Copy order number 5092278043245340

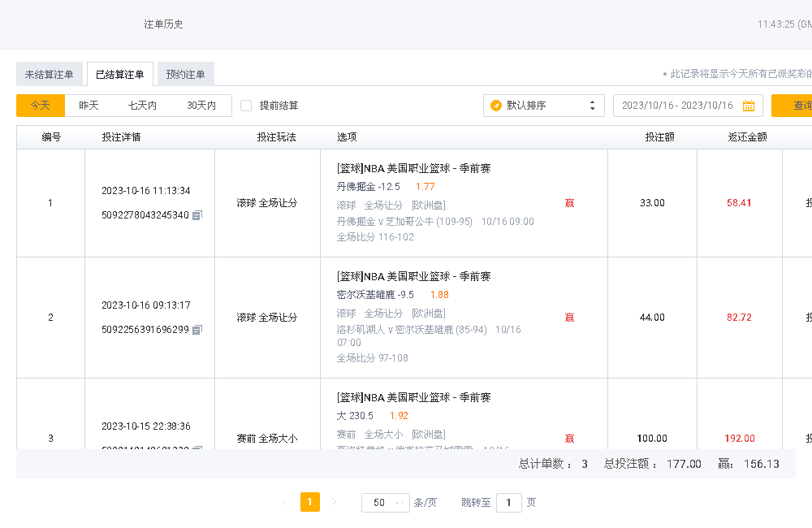coord(197,215)
